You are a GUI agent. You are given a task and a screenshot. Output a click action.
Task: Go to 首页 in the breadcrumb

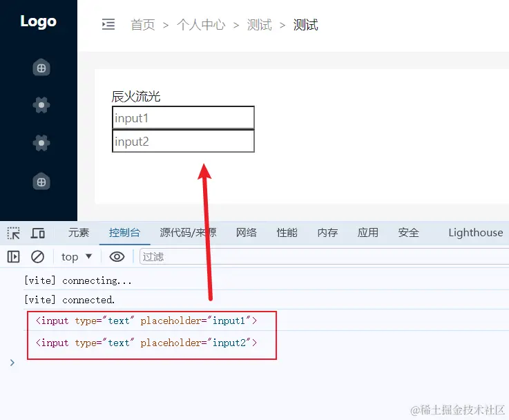click(x=143, y=25)
